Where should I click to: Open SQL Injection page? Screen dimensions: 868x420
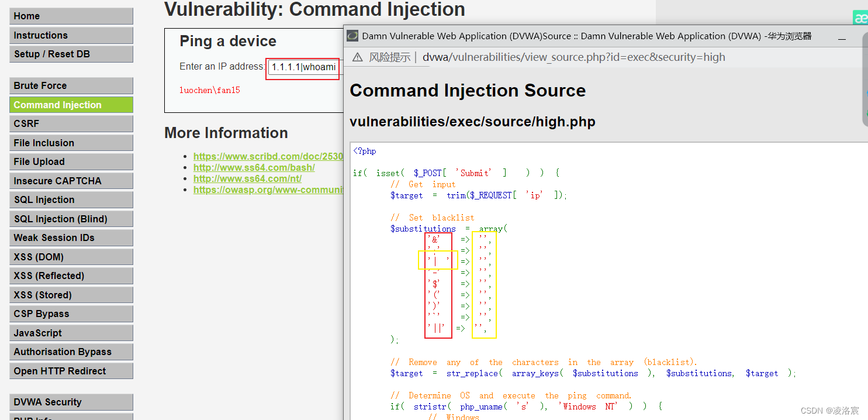coord(71,199)
